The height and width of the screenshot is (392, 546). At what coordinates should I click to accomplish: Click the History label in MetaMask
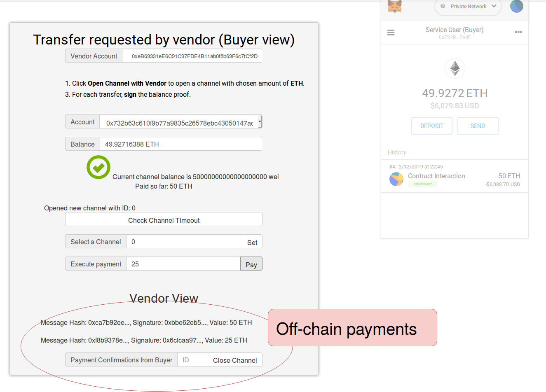pos(397,152)
